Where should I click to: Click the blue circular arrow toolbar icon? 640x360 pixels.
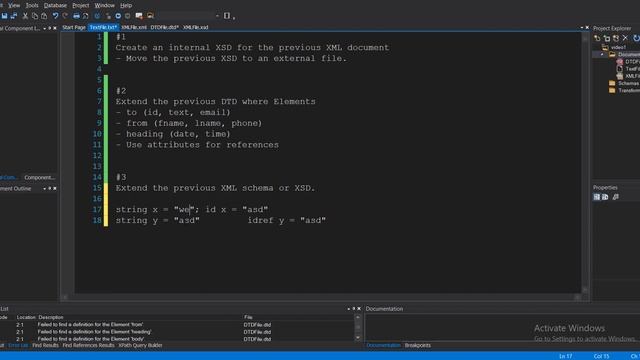click(x=97, y=16)
